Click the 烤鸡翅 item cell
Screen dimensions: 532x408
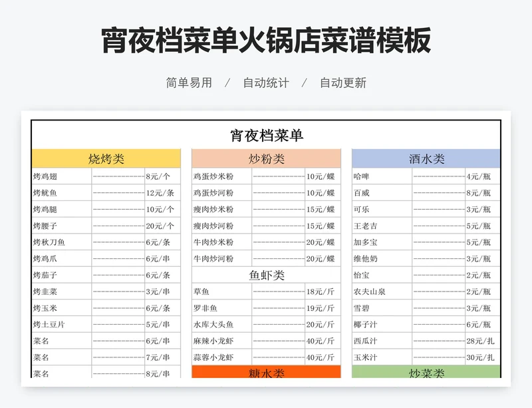(61, 176)
